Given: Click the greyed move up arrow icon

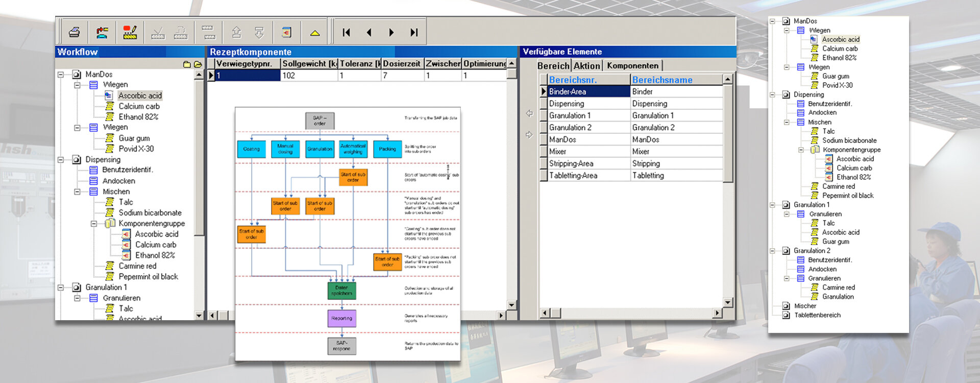Looking at the screenshot, I should click(x=236, y=33).
